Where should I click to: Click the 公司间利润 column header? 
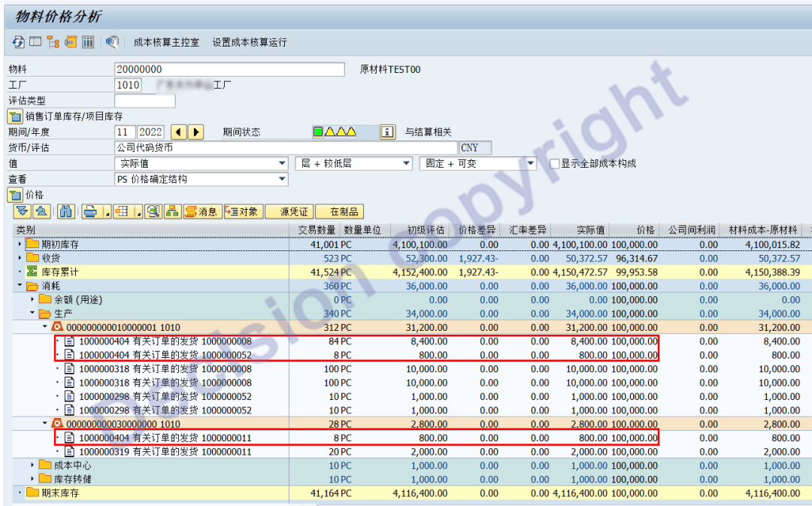(690, 230)
